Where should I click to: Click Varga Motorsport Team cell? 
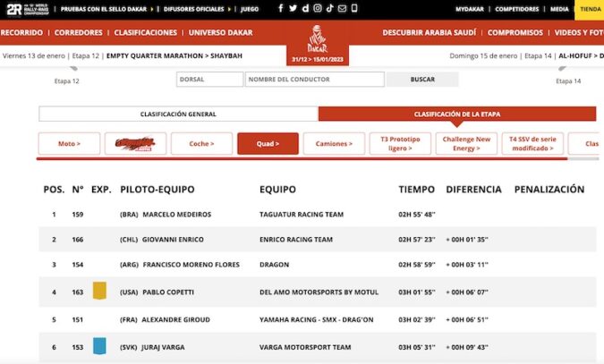pos(305,347)
